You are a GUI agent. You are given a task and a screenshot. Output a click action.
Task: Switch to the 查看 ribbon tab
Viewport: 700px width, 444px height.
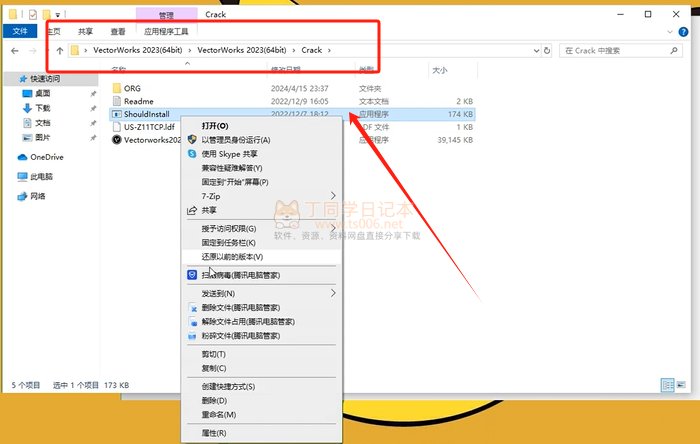(x=118, y=31)
